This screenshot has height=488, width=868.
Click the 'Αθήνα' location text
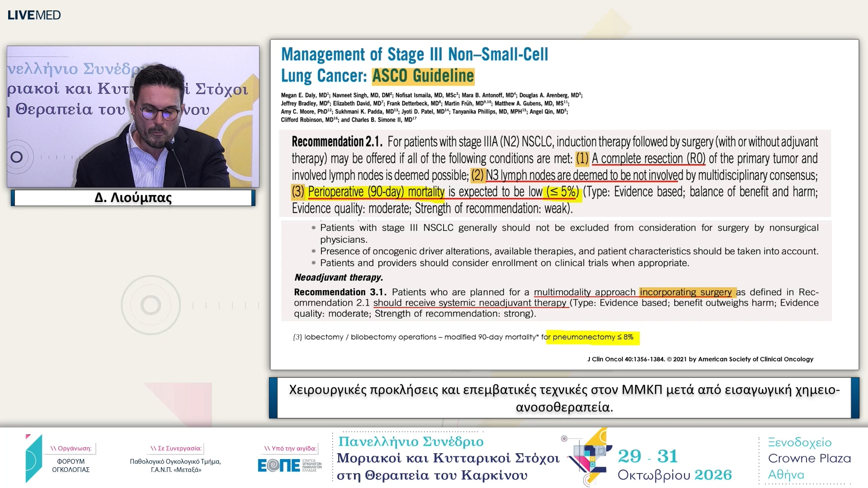point(786,475)
